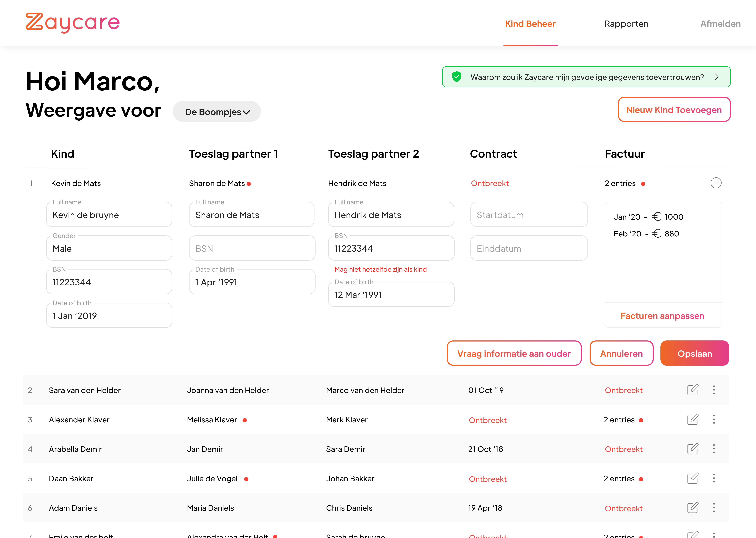
Task: Click the Facturen aanpassen link
Action: (662, 316)
